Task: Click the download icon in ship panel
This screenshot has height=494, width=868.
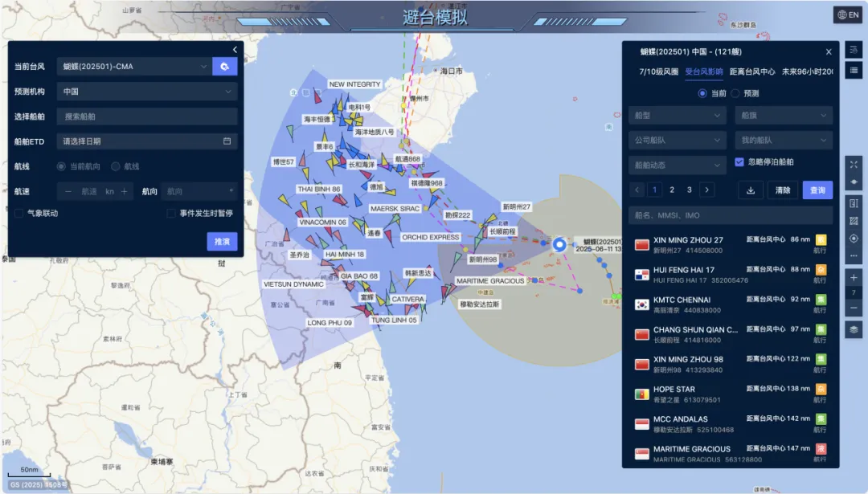Action: tap(750, 190)
